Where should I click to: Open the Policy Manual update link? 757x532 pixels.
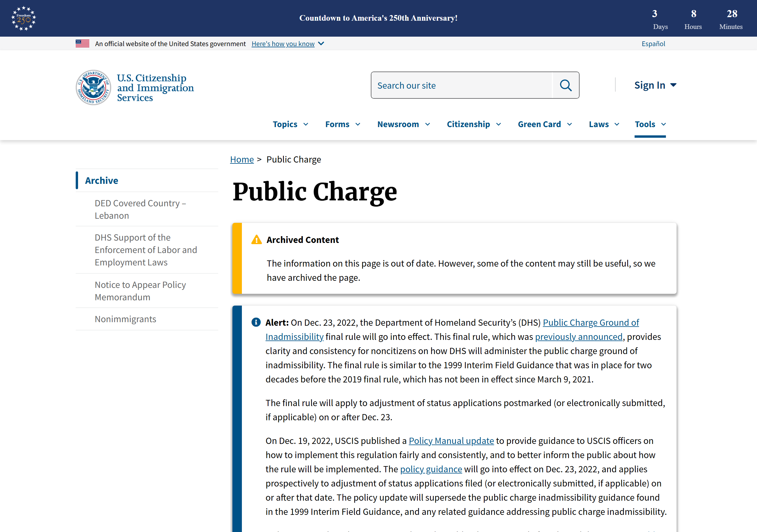[451, 441]
